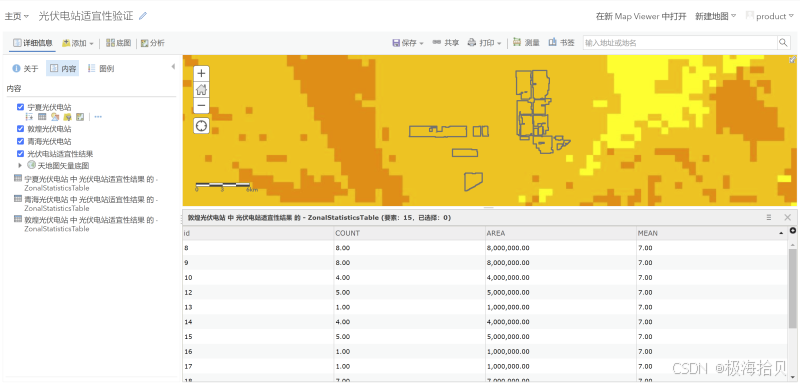The height and width of the screenshot is (384, 800).
Task: Click the id column header
Action: (258, 233)
